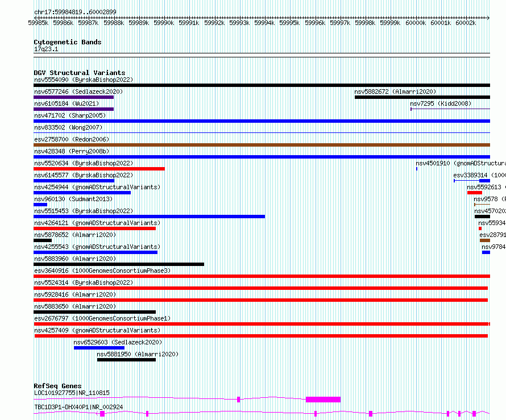Click the 59990k ruler position
Viewport: 506px width, 420px height.
tap(164, 23)
